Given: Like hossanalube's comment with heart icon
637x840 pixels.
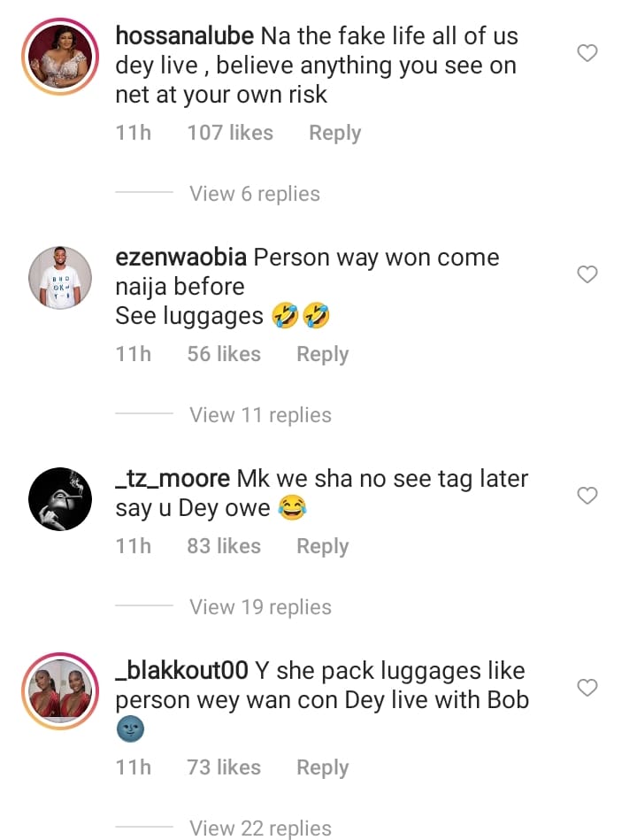Looking at the screenshot, I should 587,53.
